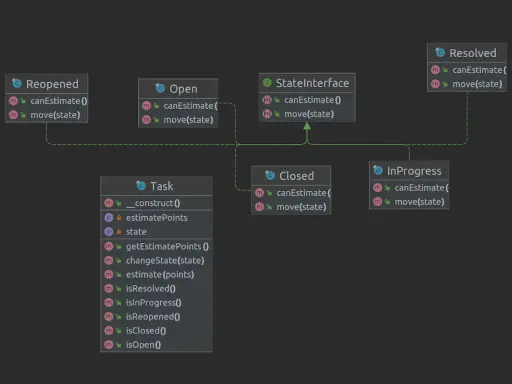
Task: Select canEstimate() in Reopened class
Action: pos(59,101)
